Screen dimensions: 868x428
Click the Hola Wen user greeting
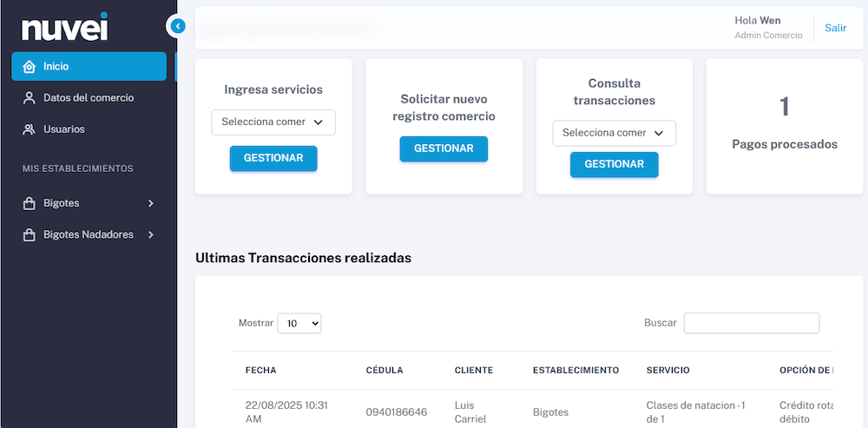758,21
